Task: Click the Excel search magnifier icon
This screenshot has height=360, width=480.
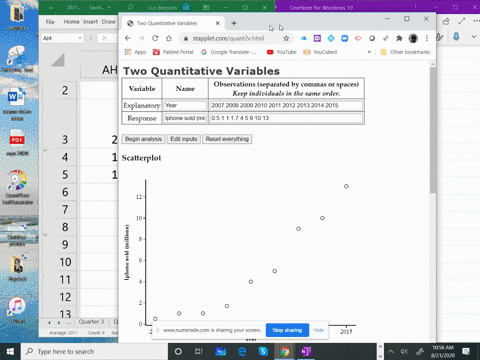Action: (x=130, y=7)
